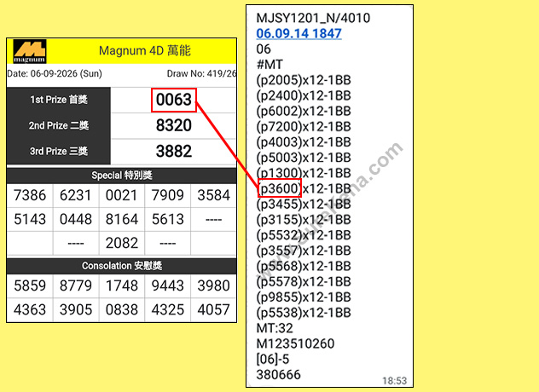Image resolution: width=539 pixels, height=392 pixels.
Task: Click first prize number 0063
Action: (174, 100)
